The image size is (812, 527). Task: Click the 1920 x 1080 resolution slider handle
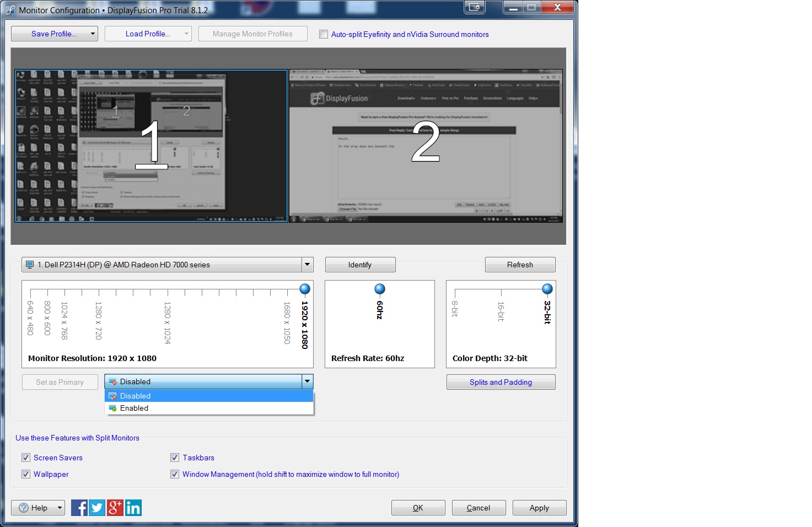tap(304, 289)
